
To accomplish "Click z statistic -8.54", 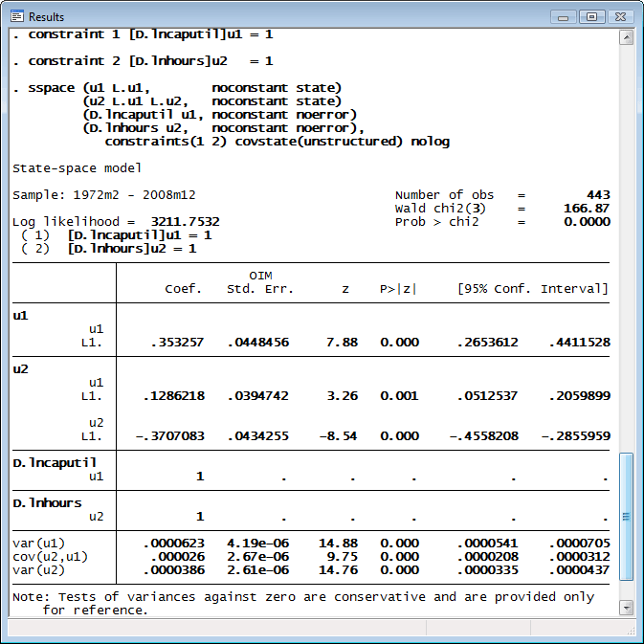I will (x=339, y=435).
